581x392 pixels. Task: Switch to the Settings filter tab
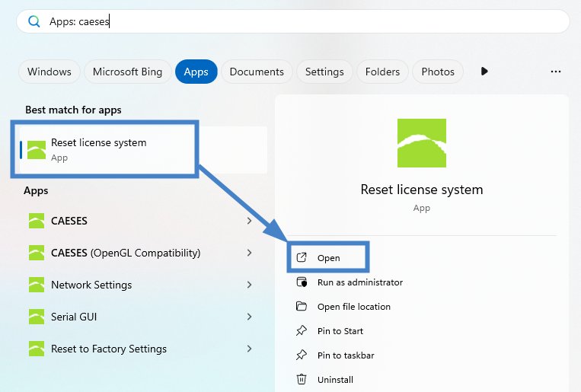click(x=324, y=72)
